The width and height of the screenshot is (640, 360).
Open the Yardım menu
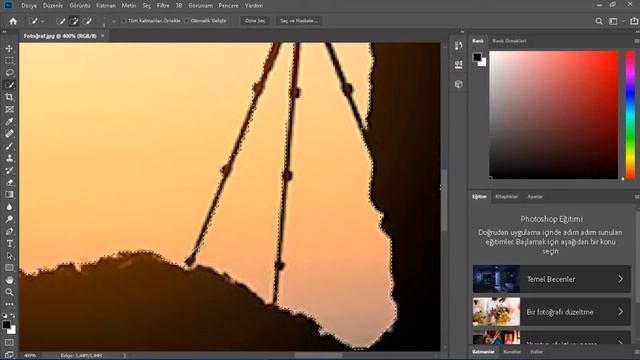point(254,6)
